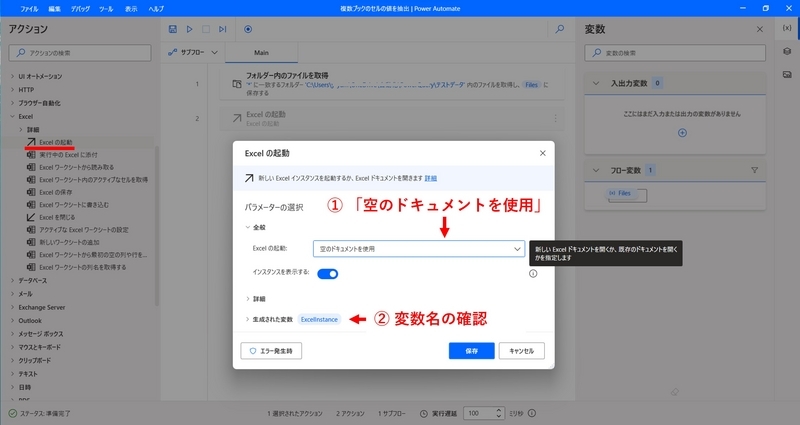
Task: Collapse the フロー変数 section
Action: coord(595,170)
